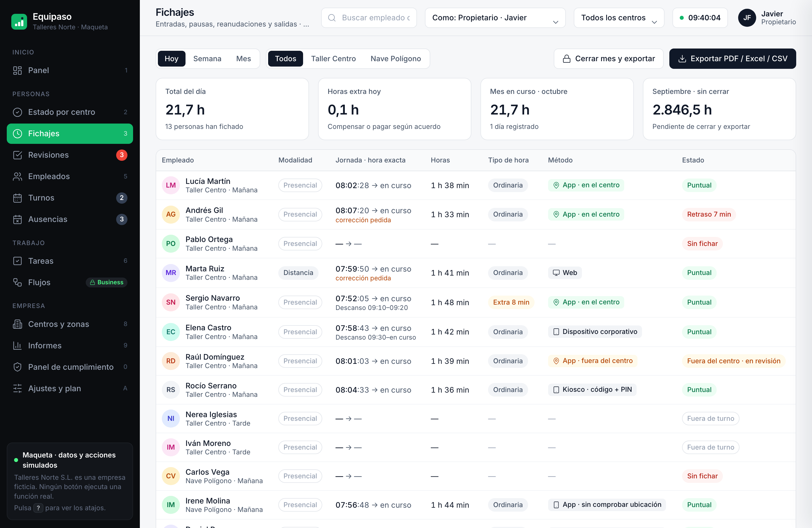Viewport: 812px width, 528px height.
Task: Open Empleados in the sidebar
Action: point(70,176)
